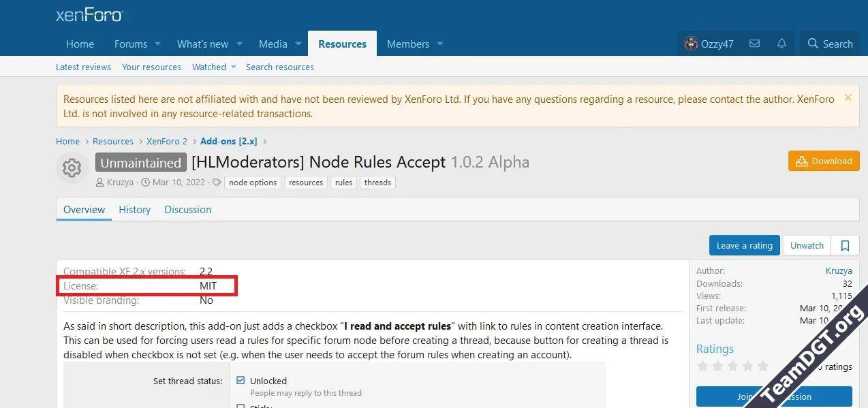
Task: Open the Add-ons [2.x] breadcrumb link
Action: pos(228,141)
